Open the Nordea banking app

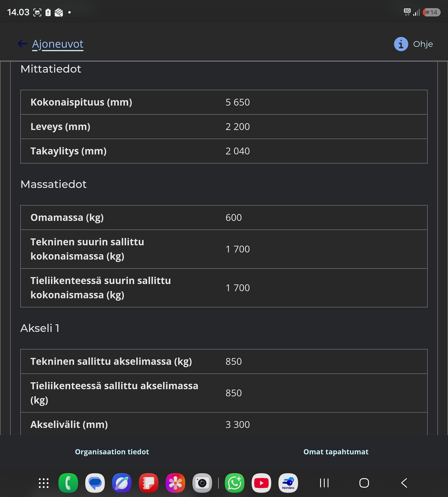pyautogui.click(x=288, y=483)
